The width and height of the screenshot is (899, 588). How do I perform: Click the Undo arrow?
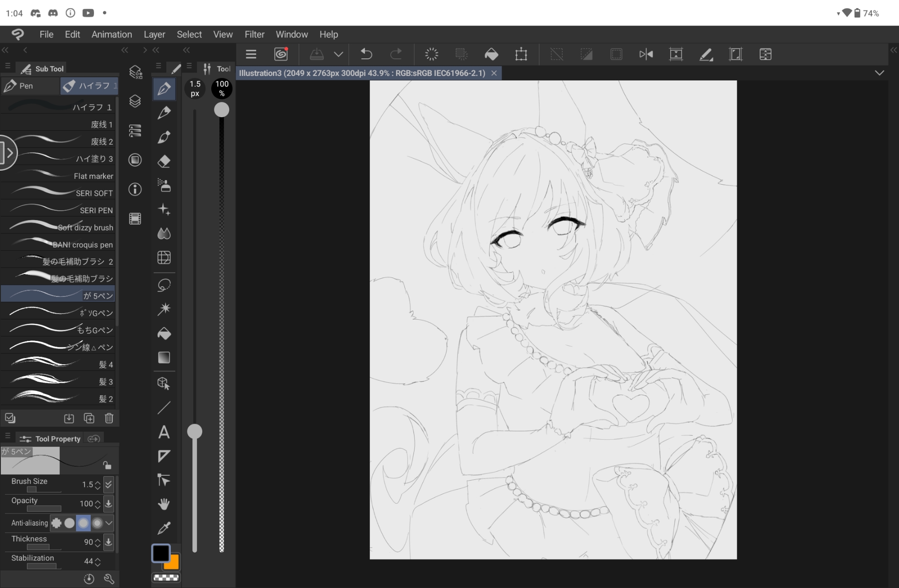(x=366, y=54)
